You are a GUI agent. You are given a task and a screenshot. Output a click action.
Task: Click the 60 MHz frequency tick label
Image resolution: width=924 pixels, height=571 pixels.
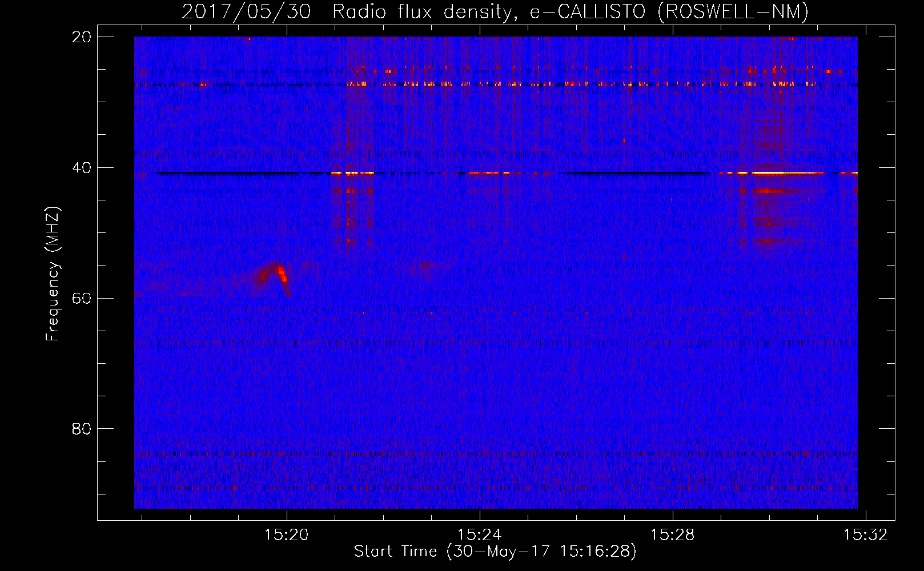click(x=82, y=298)
